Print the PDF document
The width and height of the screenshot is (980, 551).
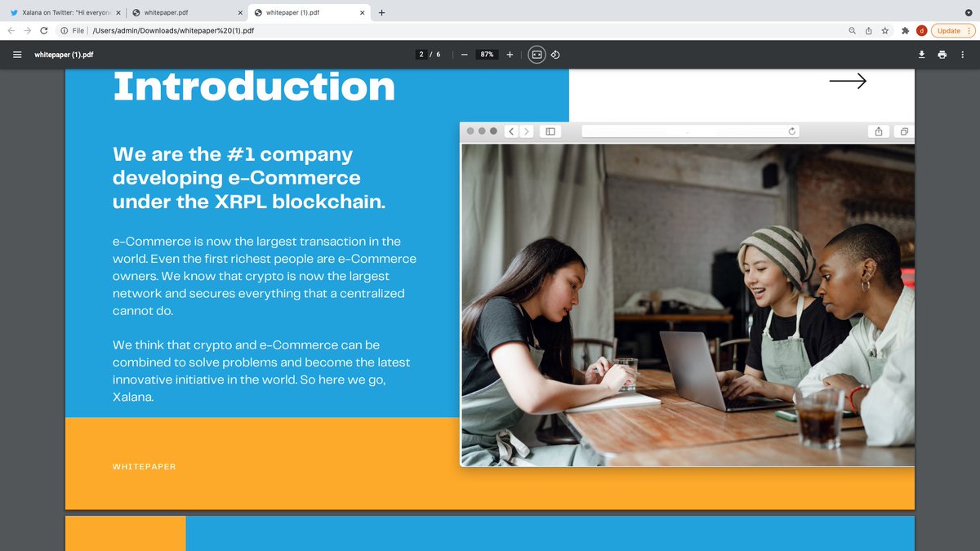[x=942, y=55]
